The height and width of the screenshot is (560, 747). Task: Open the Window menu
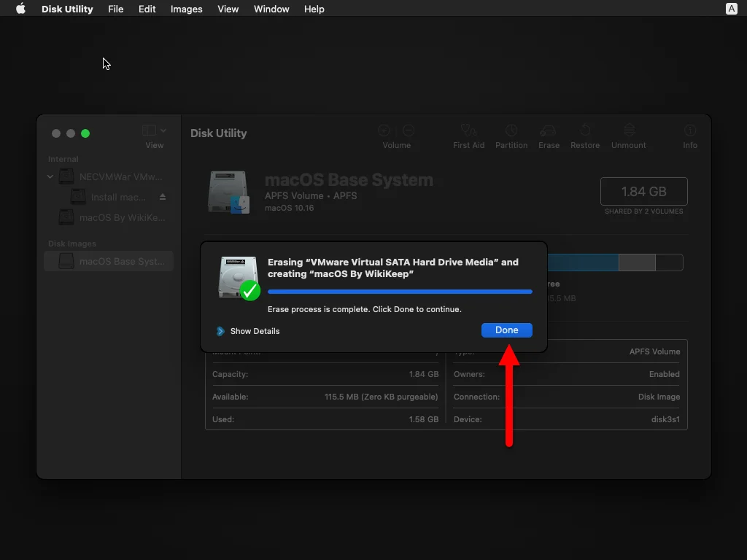271,9
